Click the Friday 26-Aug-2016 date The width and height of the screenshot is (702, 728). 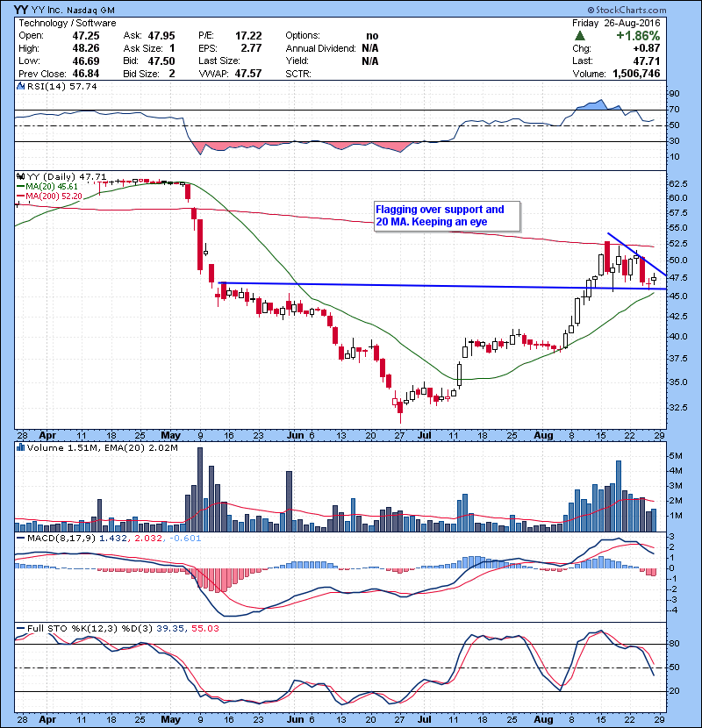(616, 23)
